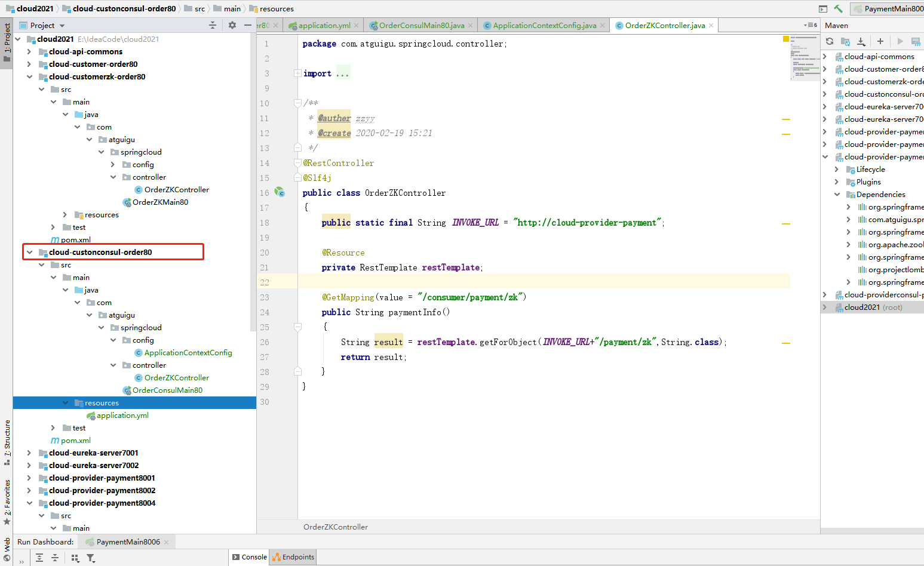This screenshot has height=566, width=924.
Task: Open Group By options in Run Dashboard
Action: coord(75,558)
